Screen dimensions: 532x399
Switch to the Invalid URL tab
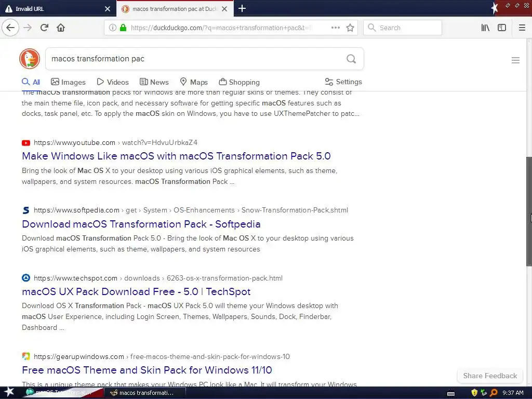point(54,8)
